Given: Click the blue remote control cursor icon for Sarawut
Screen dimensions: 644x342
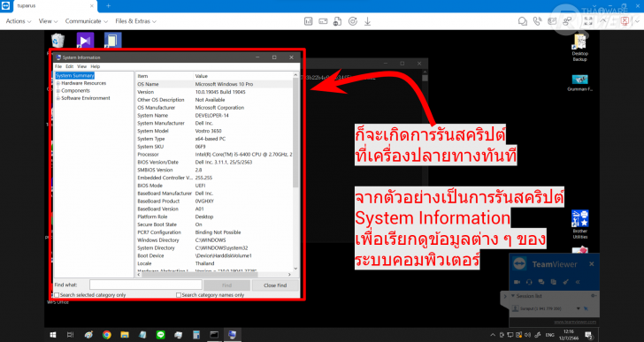Looking at the screenshot, I should tap(586, 308).
